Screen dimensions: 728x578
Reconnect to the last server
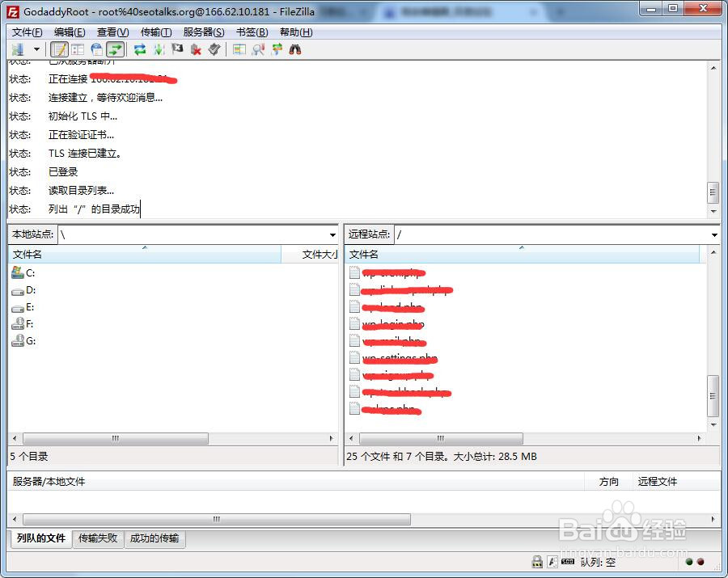214,49
